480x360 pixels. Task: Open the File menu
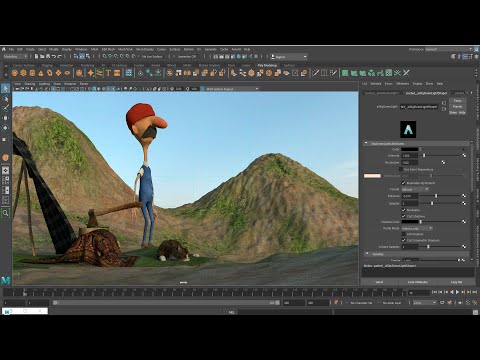[11, 49]
